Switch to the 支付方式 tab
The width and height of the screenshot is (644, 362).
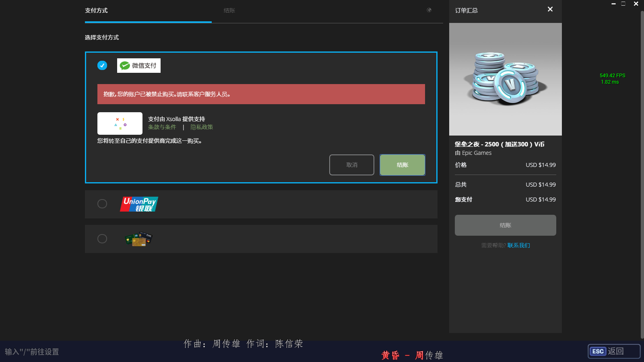tap(96, 10)
